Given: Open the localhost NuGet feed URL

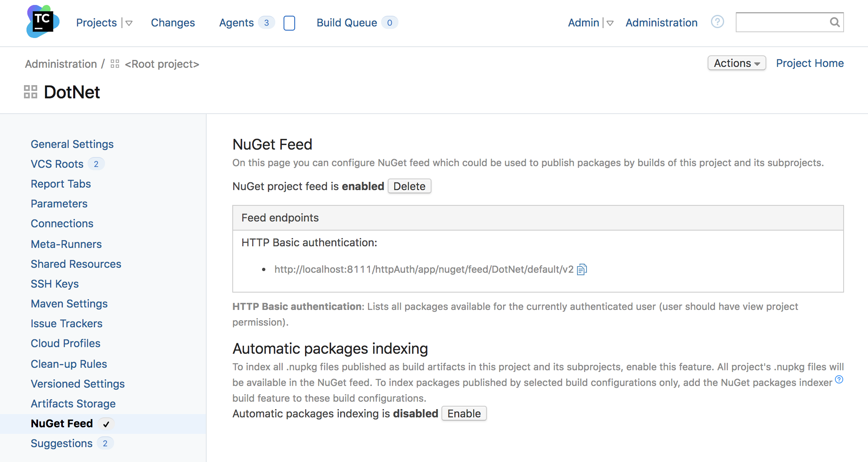Looking at the screenshot, I should pyautogui.click(x=424, y=269).
